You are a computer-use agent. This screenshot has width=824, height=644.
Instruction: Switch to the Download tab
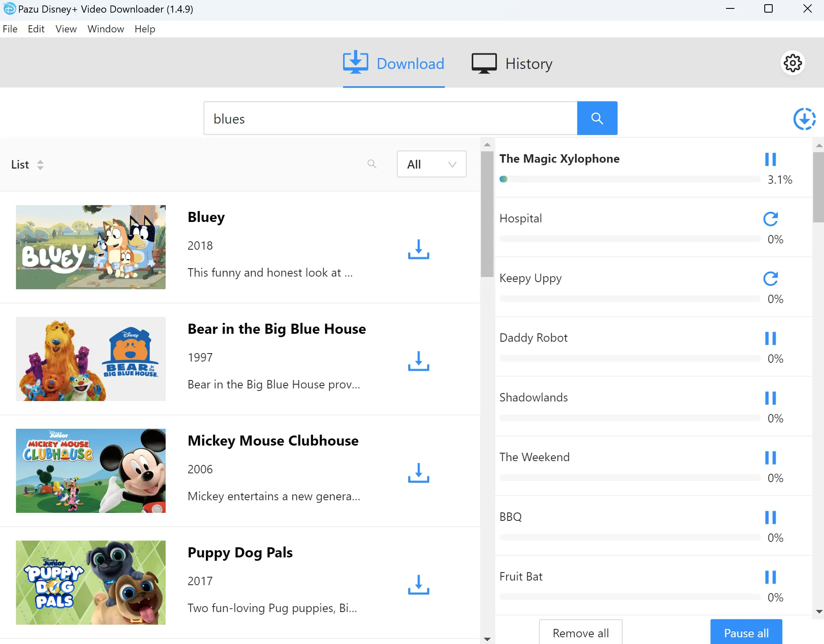coord(394,64)
